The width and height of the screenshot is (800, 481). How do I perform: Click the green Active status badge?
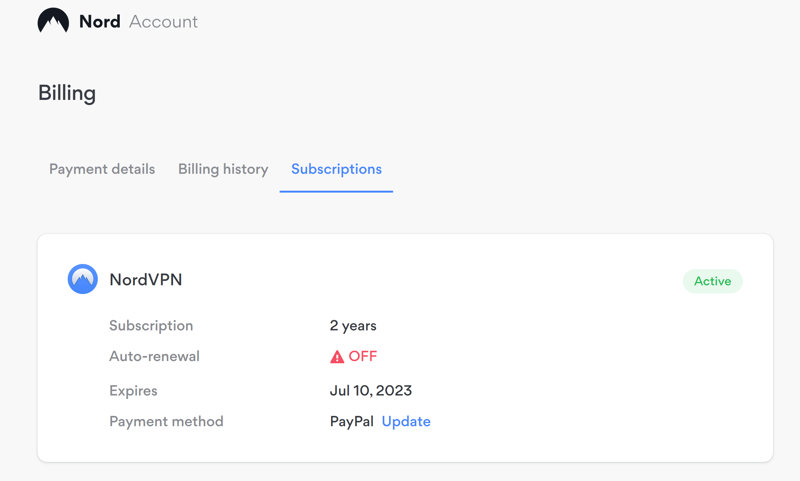click(712, 281)
